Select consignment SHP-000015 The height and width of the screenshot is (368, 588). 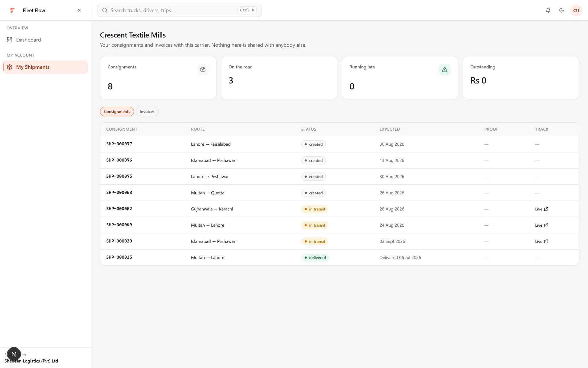click(119, 258)
